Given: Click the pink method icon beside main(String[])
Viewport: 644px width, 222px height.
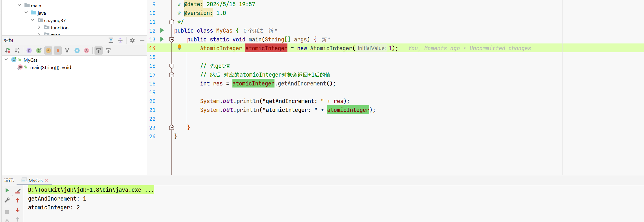Looking at the screenshot, I should point(20,67).
